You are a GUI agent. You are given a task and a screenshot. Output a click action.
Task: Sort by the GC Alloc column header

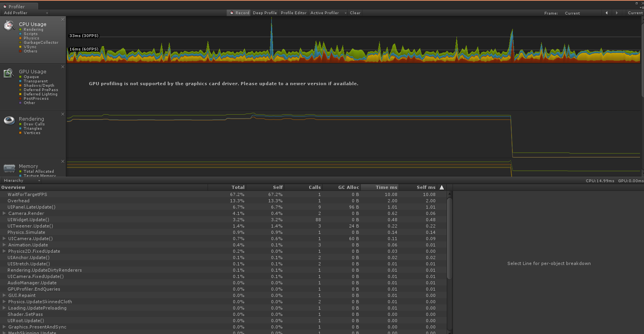point(341,187)
